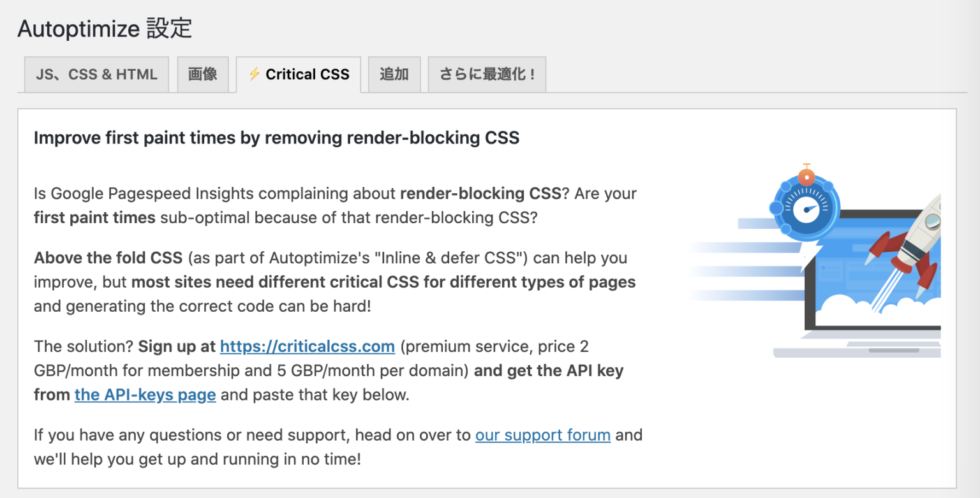Open the JS、CSS & HTML tab
The image size is (980, 498).
tap(96, 75)
